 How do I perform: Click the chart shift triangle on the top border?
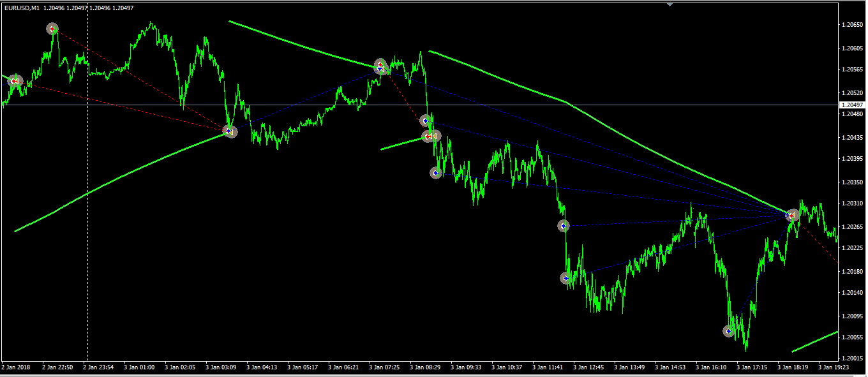(670, 4)
